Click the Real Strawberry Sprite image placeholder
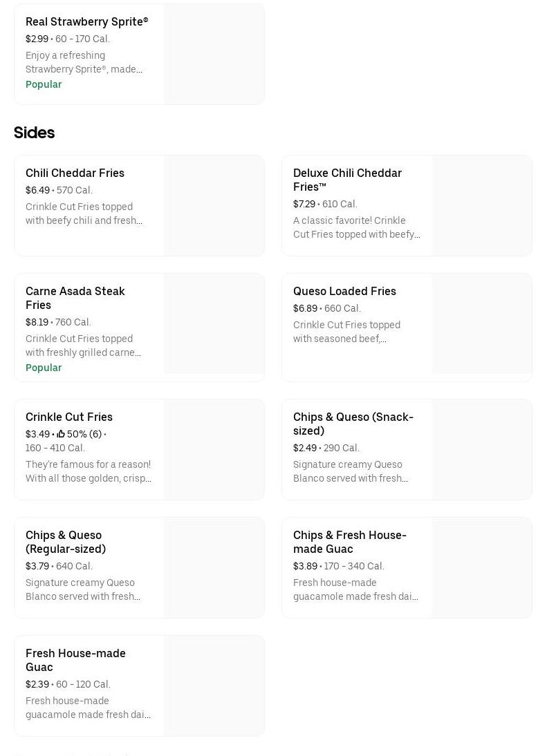The image size is (556, 756). (214, 54)
